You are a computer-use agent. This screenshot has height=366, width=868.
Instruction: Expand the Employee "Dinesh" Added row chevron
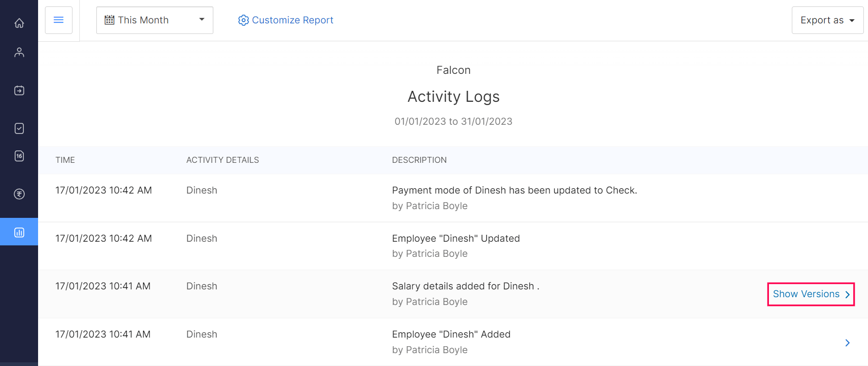(x=847, y=343)
